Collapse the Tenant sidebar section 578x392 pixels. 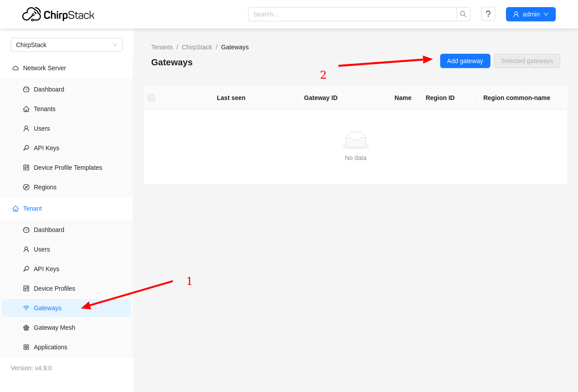(x=32, y=208)
